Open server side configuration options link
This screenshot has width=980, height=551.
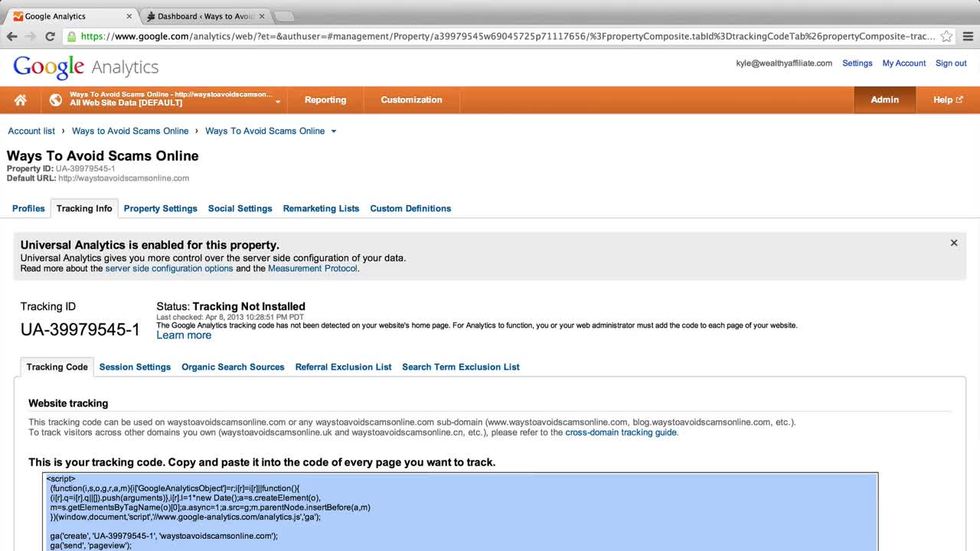point(169,269)
